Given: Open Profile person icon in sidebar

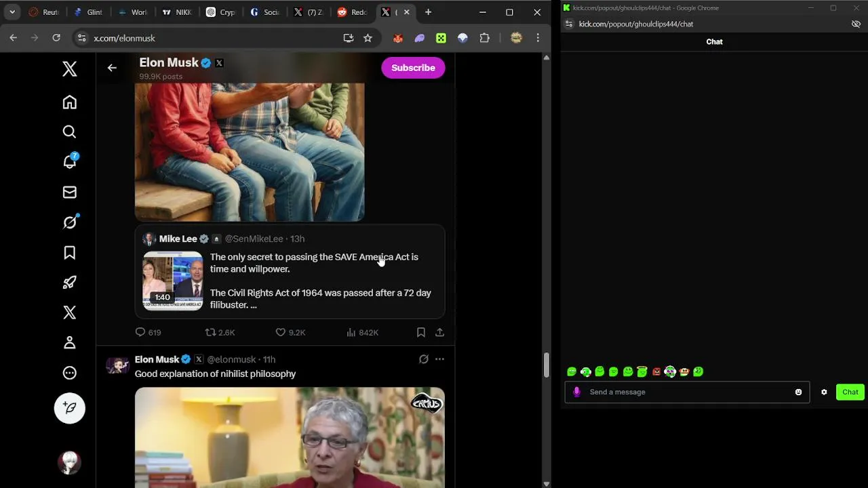Looking at the screenshot, I should [69, 342].
